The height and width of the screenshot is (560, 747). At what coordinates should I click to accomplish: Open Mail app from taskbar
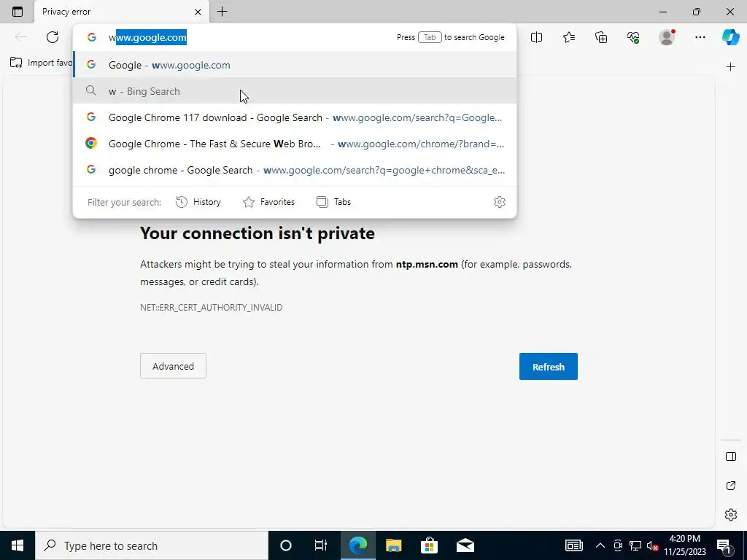coord(465,545)
